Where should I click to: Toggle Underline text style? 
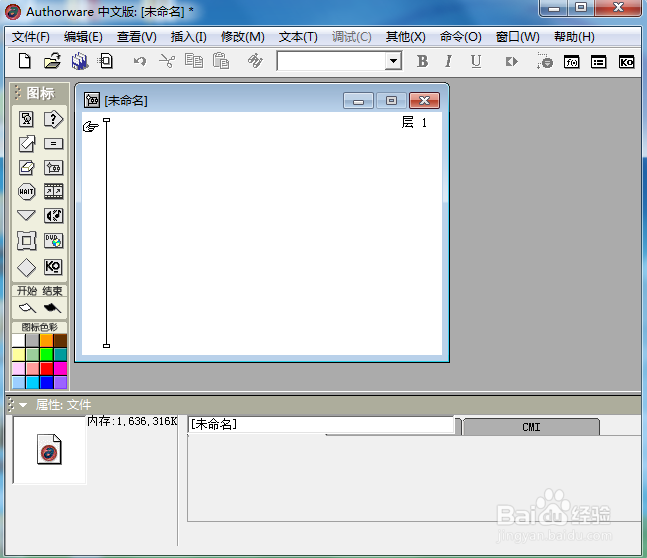pos(476,61)
